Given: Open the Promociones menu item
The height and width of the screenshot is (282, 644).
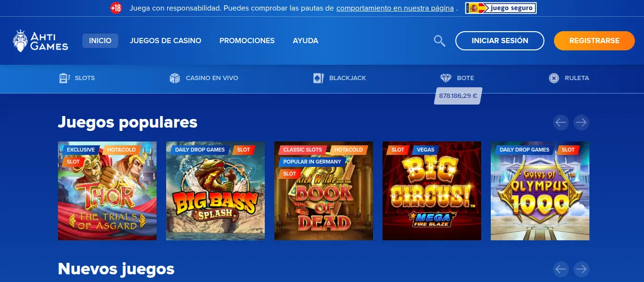Looking at the screenshot, I should [247, 41].
